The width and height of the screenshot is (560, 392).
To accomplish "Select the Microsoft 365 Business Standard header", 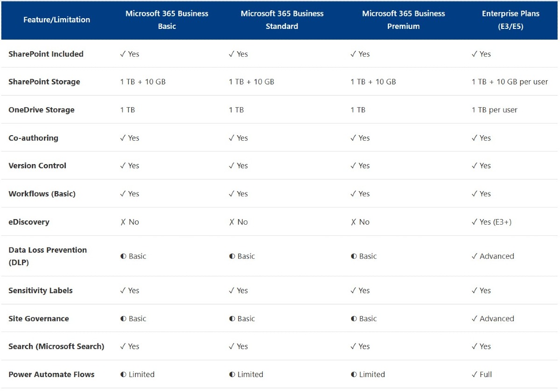I will 282,20.
